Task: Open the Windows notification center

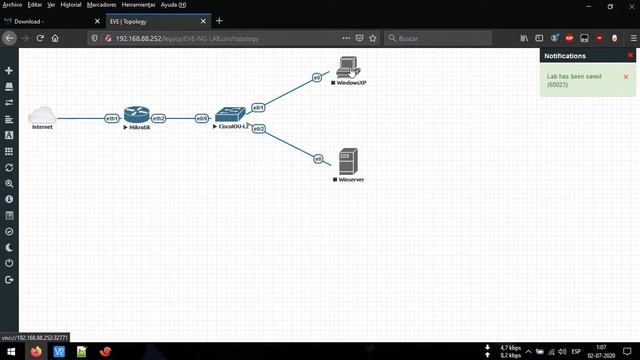Action: 627,351
